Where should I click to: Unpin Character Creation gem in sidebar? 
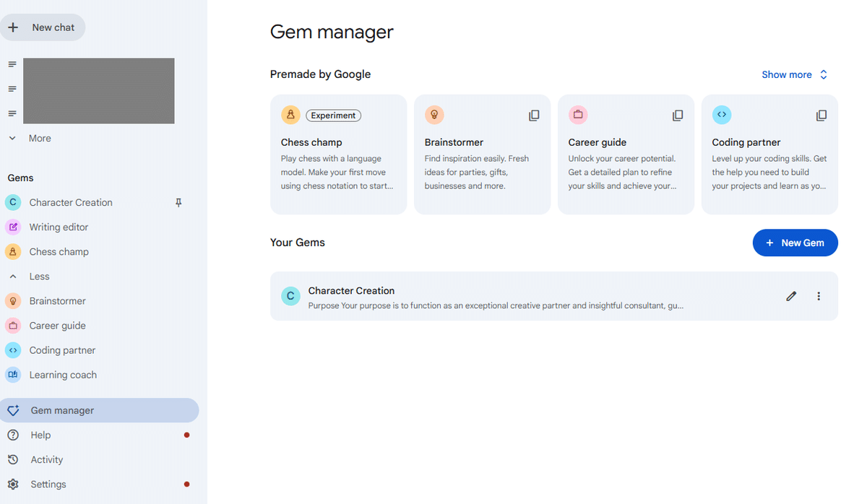[x=178, y=203]
